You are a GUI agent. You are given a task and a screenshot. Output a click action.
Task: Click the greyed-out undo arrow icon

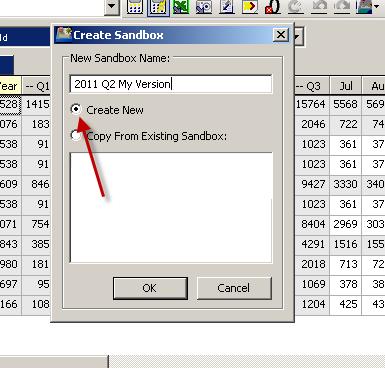click(319, 7)
